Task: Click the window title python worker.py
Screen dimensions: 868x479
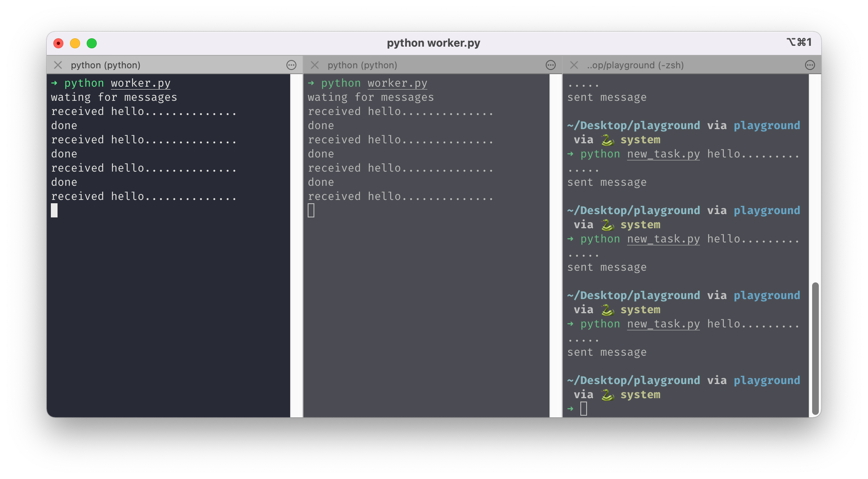Action: click(434, 43)
